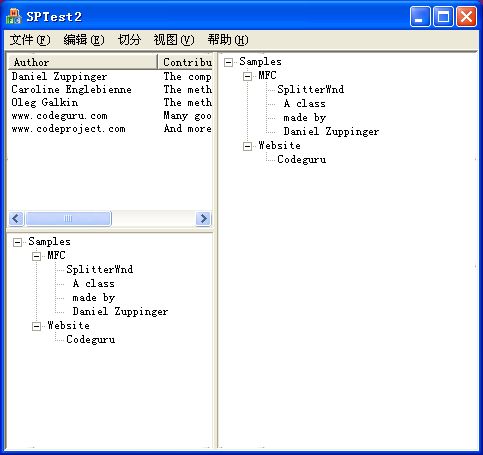Minimize the SPTest2 window
Screen dimensions: 483x455
tap(420, 16)
